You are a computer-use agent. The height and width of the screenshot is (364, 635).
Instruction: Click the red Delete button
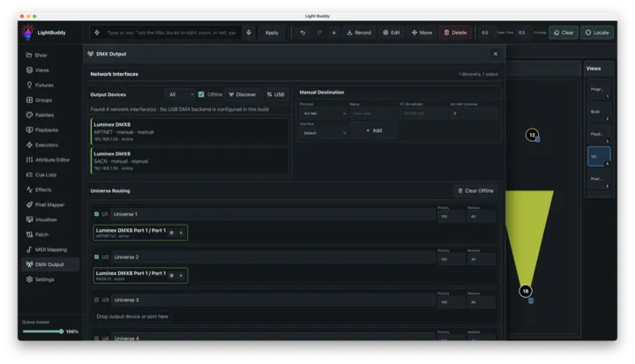(456, 33)
